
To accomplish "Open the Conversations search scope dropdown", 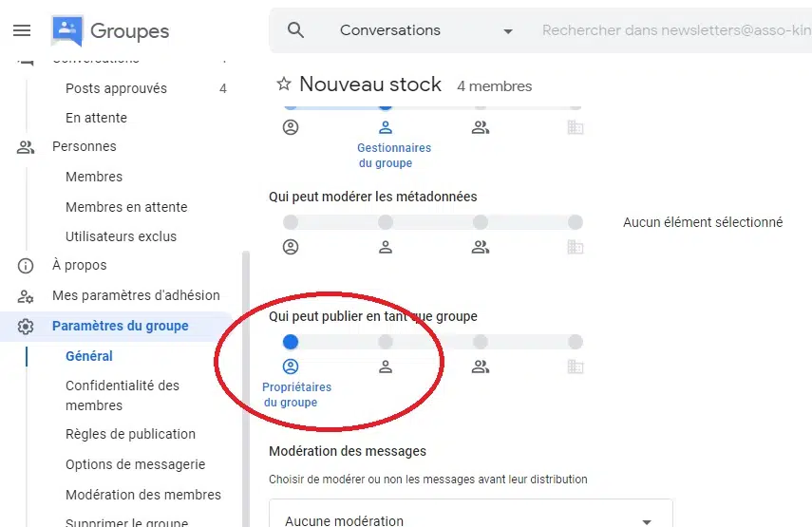I will (426, 30).
